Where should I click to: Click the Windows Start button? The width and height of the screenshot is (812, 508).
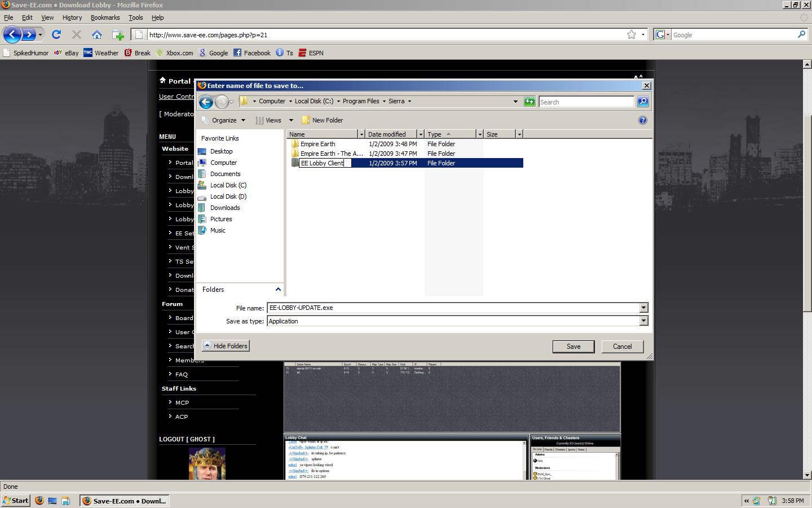pyautogui.click(x=16, y=501)
